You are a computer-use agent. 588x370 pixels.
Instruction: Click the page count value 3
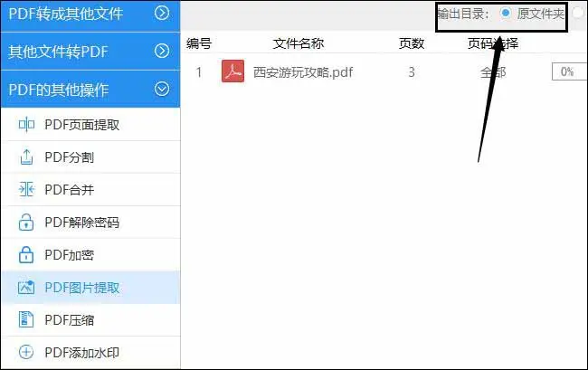coord(412,71)
